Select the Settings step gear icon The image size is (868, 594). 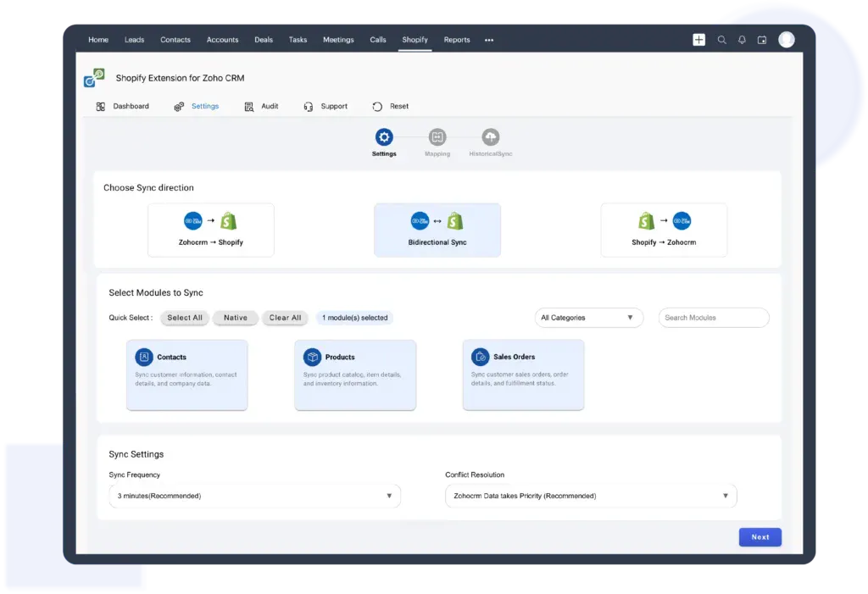(384, 136)
